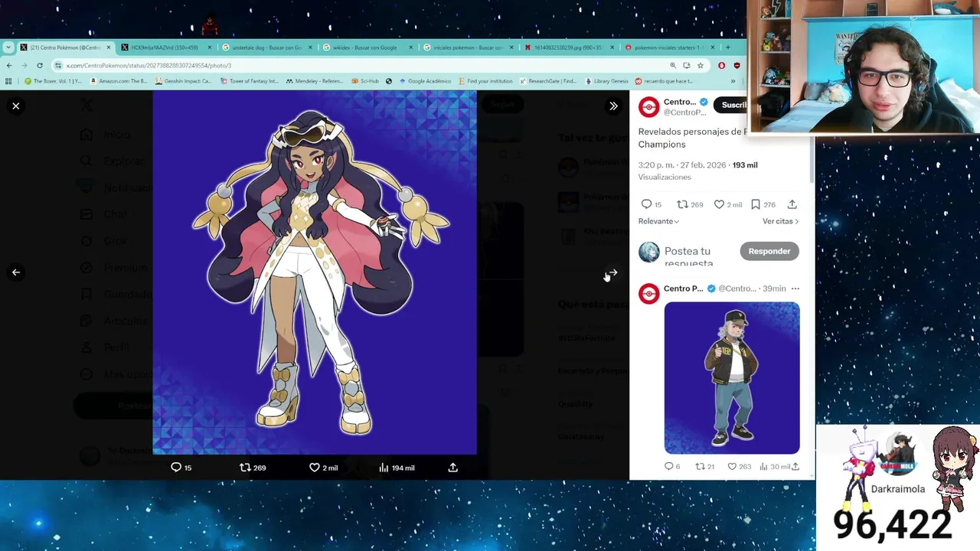Open Centro Pokémon profile avatar in post header
Screen dimensions: 980x551
(648, 107)
